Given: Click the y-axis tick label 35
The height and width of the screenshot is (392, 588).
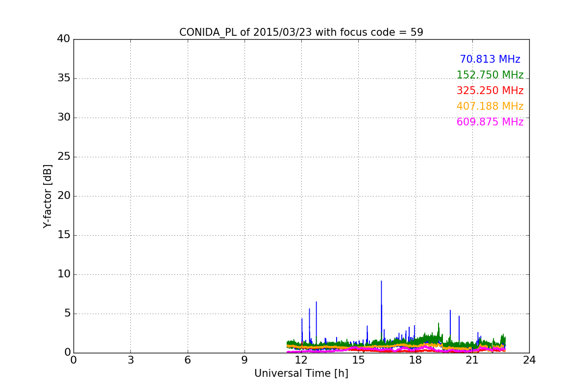Looking at the screenshot, I should coord(63,78).
